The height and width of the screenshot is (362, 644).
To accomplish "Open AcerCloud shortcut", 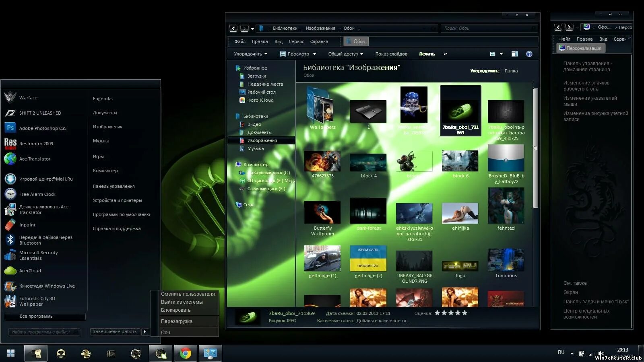I will 23,271.
